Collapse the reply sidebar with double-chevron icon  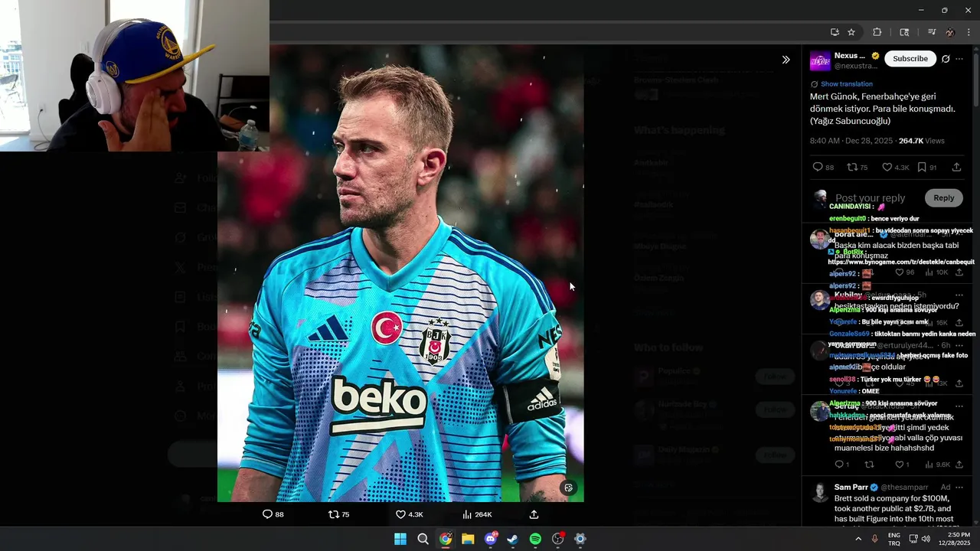[x=786, y=60]
